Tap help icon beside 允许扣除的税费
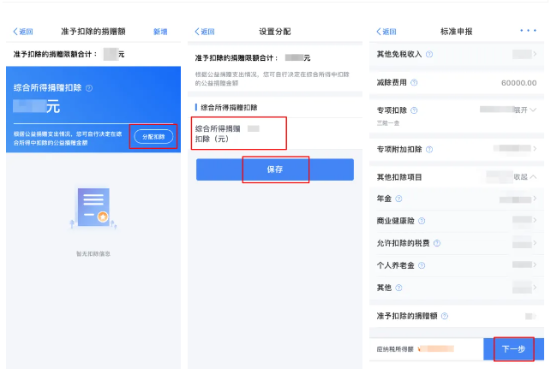Image resolution: width=557 pixels, height=392 pixels. tap(437, 243)
